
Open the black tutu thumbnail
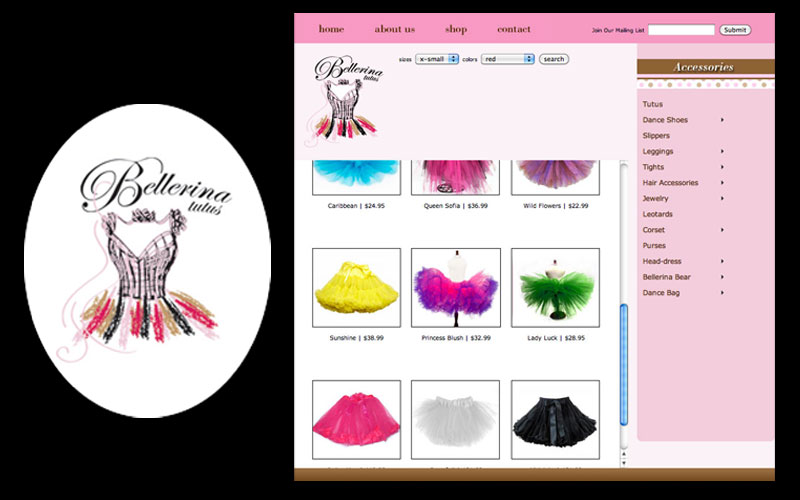coord(555,419)
